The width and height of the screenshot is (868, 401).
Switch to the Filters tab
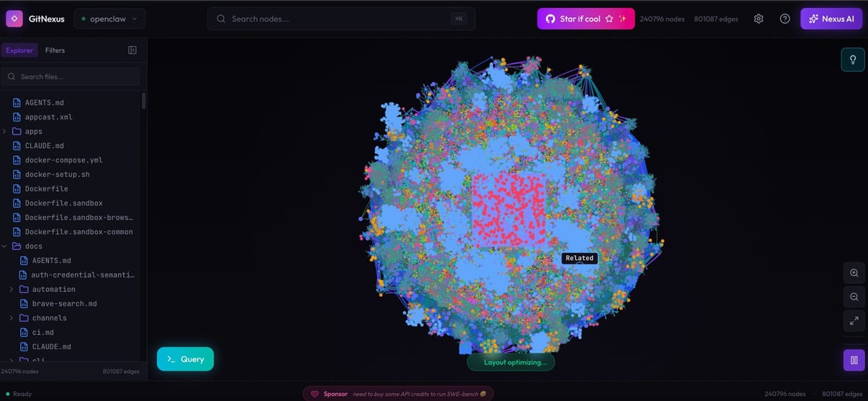click(x=55, y=51)
